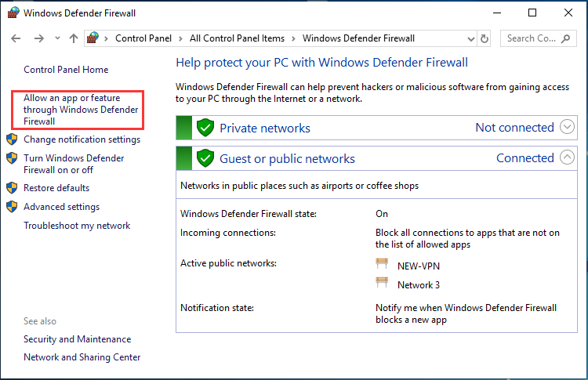Click the magnifier search icon
588x380 pixels.
tap(566, 38)
